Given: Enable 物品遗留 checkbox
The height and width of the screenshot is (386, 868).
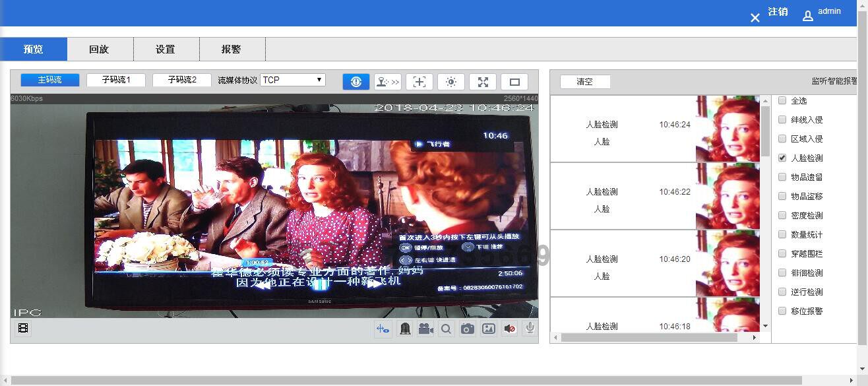Looking at the screenshot, I should point(782,177).
